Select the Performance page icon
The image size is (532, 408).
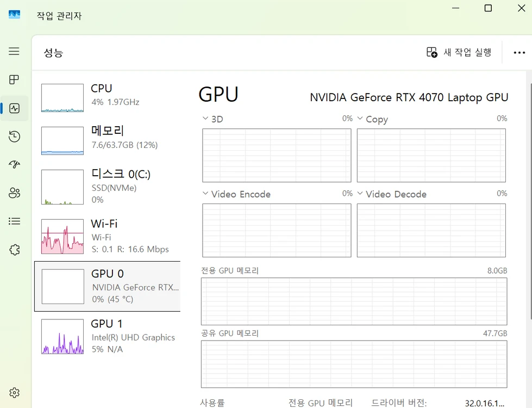tap(14, 108)
